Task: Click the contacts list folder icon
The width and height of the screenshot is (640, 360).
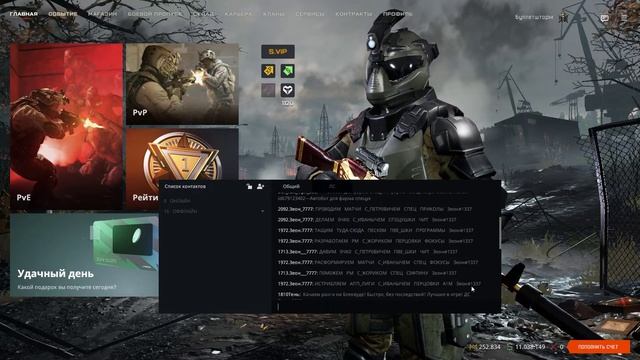Action: coord(249,187)
